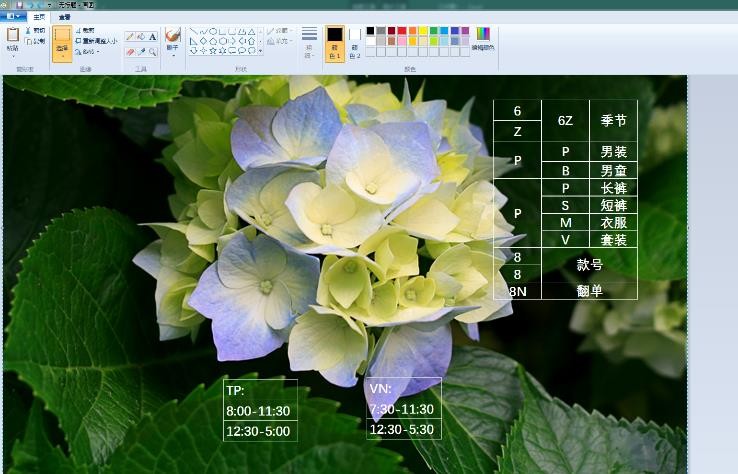
Task: Switch to the View ribbon tab
Action: tap(64, 17)
